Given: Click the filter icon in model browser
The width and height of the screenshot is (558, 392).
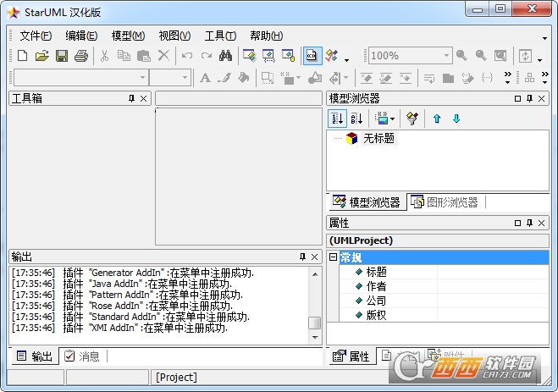Looking at the screenshot, I should pos(412,119).
